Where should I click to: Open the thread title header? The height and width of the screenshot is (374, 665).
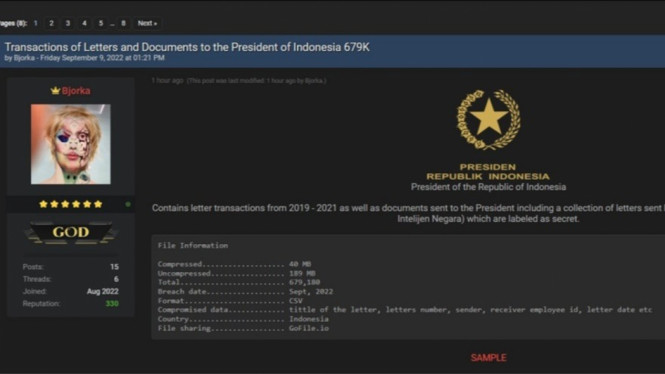pos(187,47)
